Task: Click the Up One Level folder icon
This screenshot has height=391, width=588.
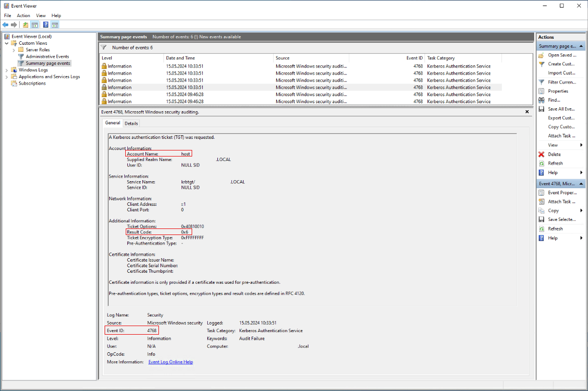Action: pyautogui.click(x=26, y=25)
